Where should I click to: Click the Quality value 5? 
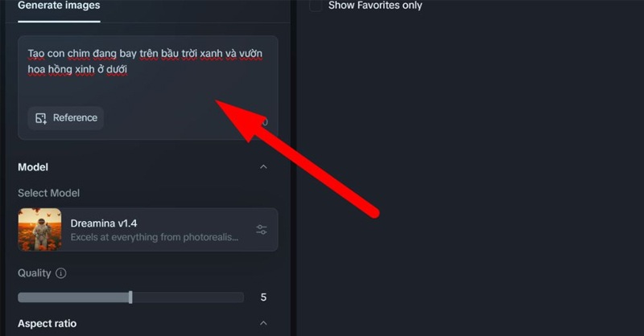tap(263, 297)
